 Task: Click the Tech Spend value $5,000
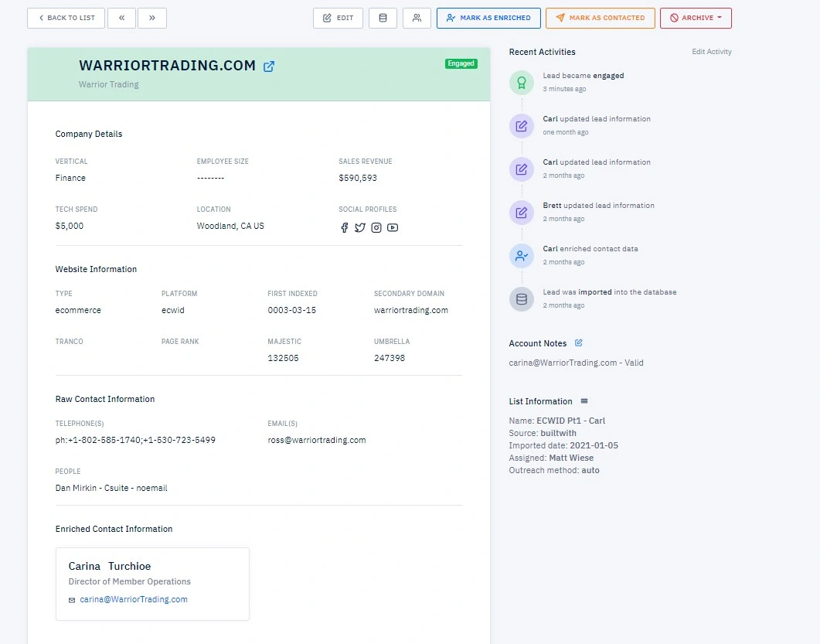[x=70, y=226]
